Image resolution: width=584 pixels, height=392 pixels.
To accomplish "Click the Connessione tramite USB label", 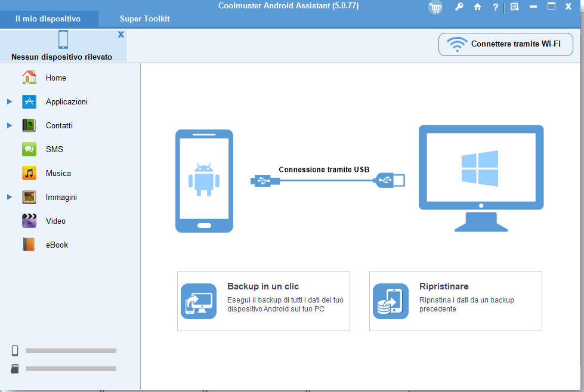I will 324,169.
